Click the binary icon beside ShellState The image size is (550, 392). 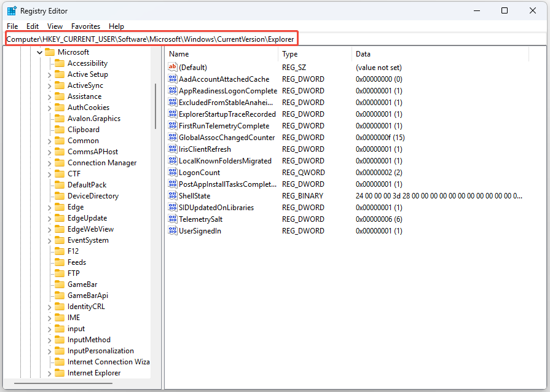[x=173, y=196]
